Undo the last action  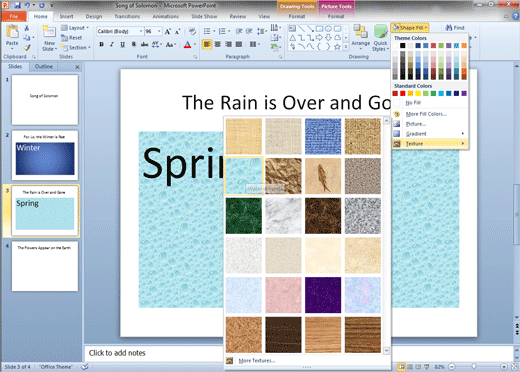(x=27, y=5)
